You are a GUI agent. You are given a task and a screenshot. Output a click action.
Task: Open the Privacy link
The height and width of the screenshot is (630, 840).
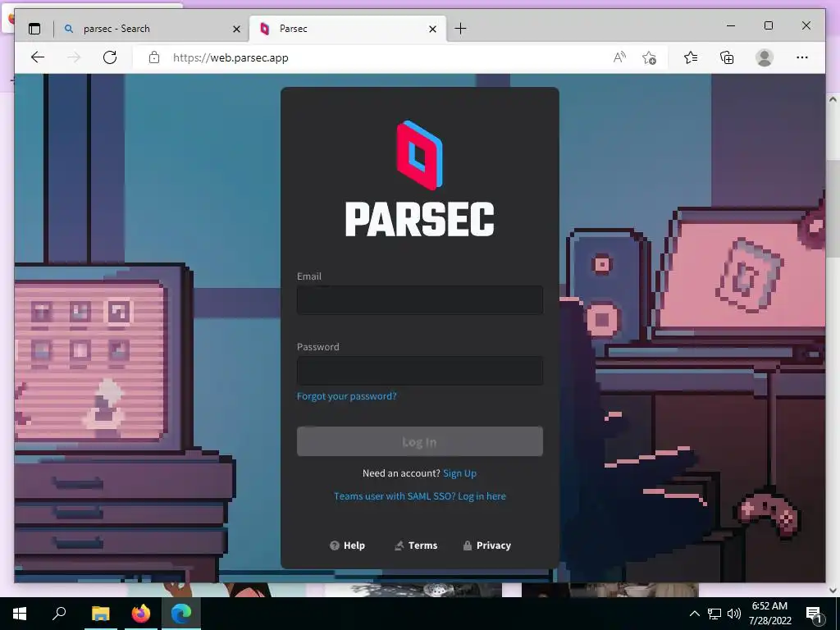coord(487,546)
